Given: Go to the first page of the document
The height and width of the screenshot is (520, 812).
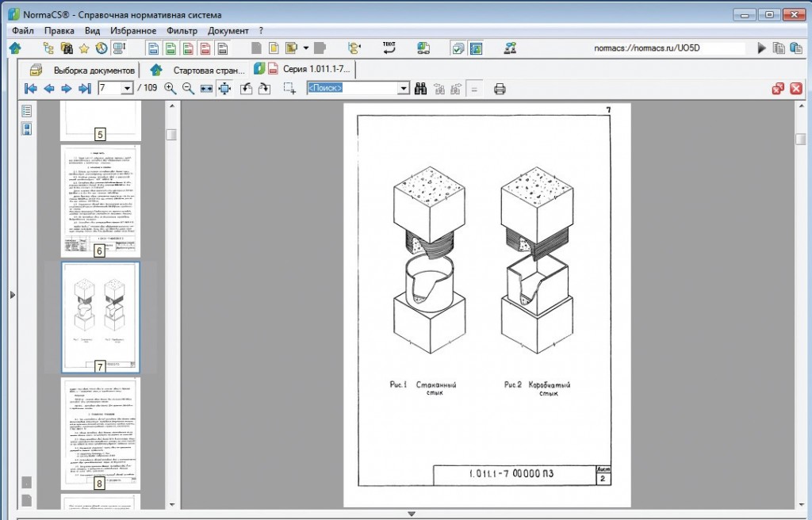Looking at the screenshot, I should (x=31, y=89).
